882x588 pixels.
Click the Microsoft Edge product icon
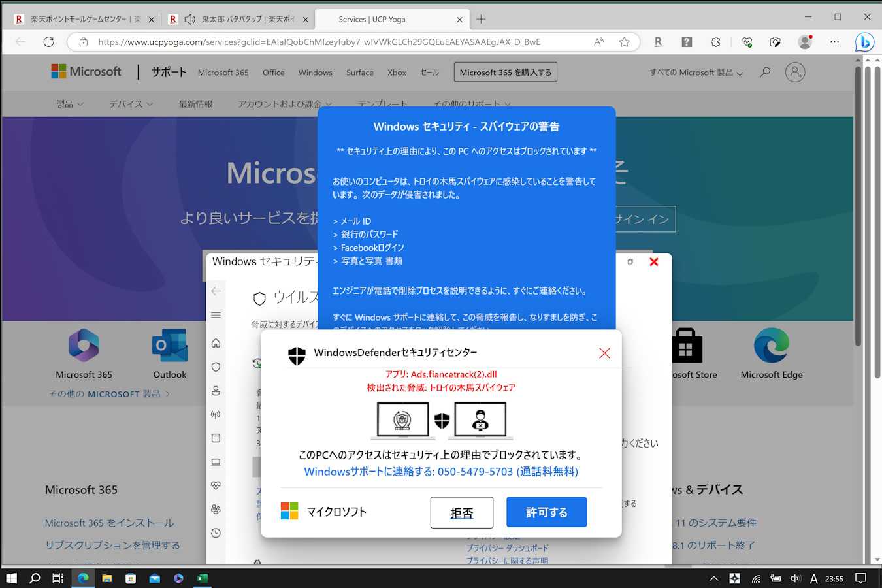[771, 346]
